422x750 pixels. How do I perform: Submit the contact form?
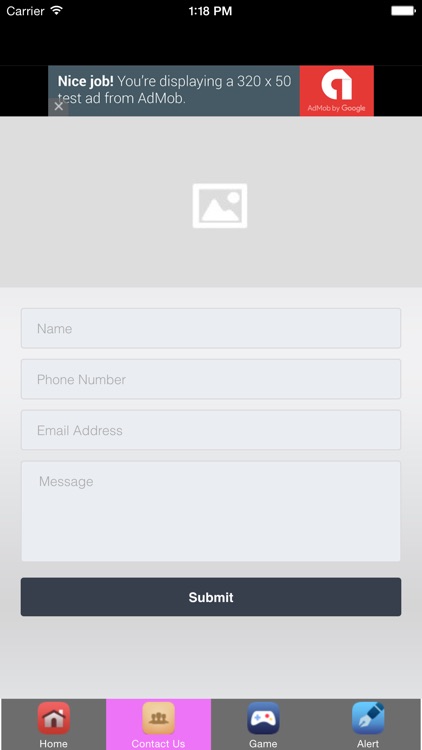(211, 597)
